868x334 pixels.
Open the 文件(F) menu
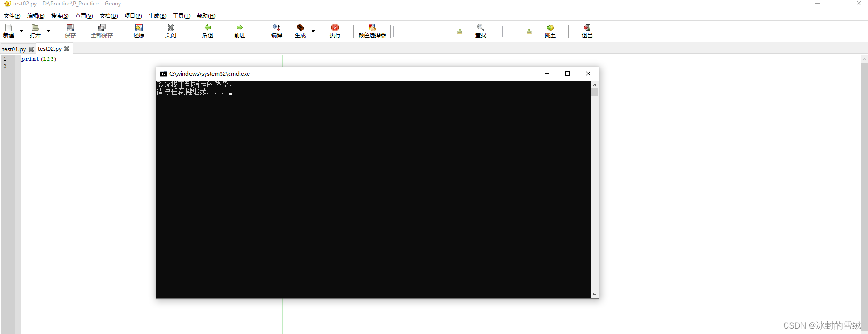point(12,16)
